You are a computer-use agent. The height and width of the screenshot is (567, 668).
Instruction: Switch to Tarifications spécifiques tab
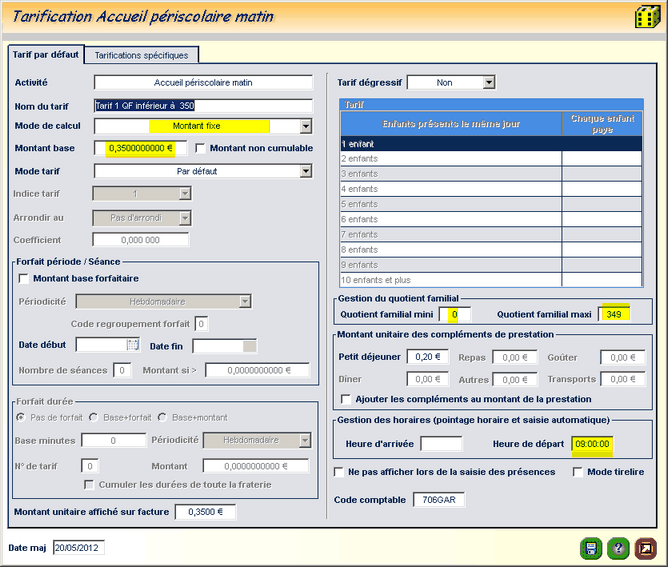142,55
